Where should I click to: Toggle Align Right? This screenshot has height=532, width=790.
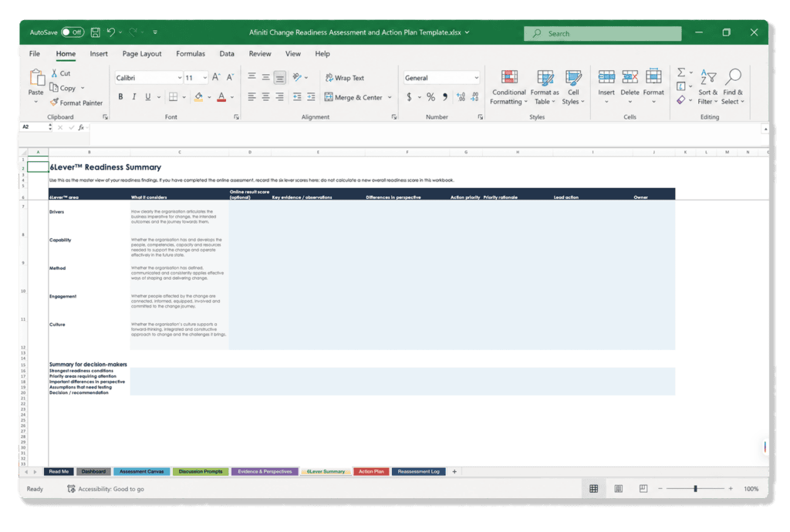[279, 96]
